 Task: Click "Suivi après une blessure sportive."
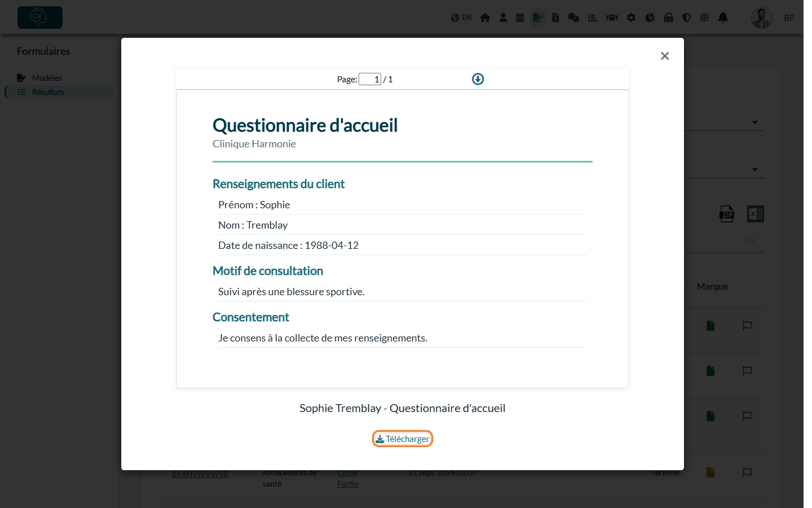(x=292, y=292)
